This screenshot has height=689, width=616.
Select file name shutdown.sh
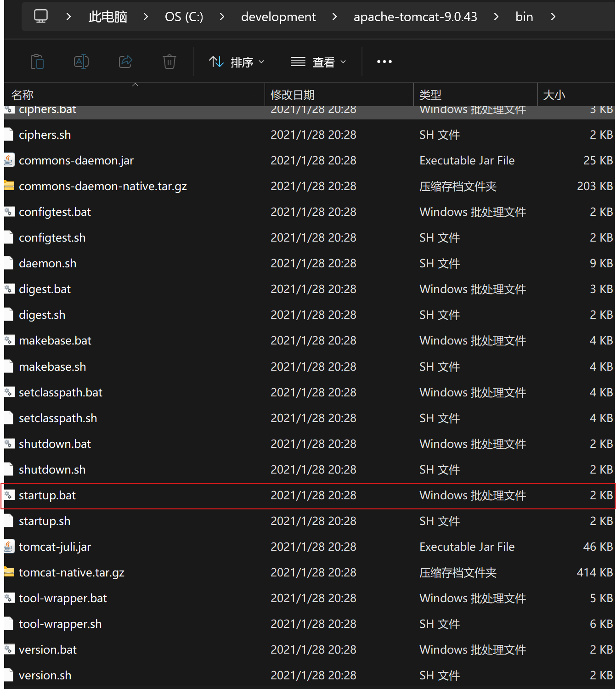52,469
